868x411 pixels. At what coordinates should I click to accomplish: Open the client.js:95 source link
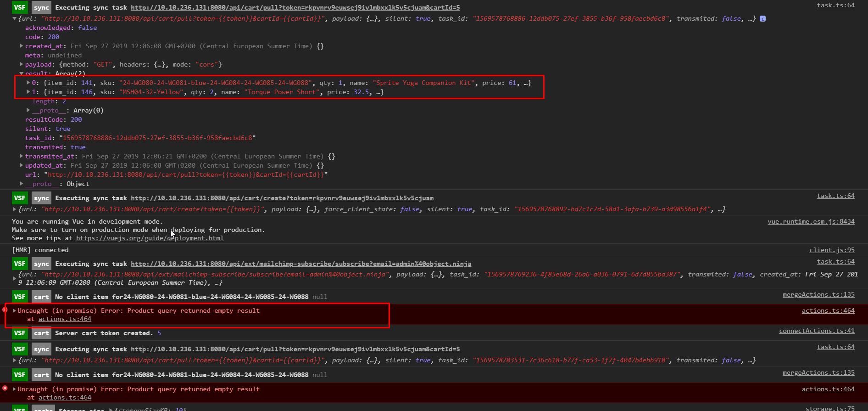[x=832, y=250]
